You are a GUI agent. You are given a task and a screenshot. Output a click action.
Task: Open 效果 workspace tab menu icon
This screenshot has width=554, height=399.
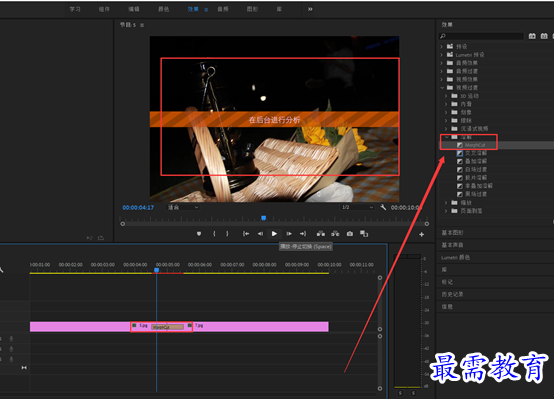[206, 10]
